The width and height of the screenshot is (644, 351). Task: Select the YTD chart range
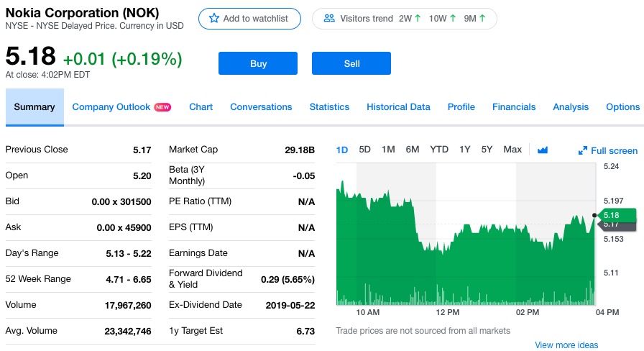point(439,149)
